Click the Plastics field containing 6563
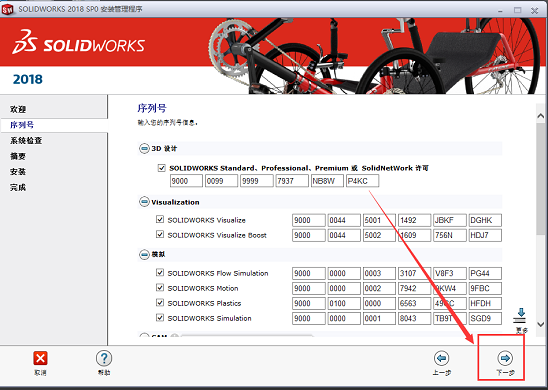Screen dimensions: 548x390 414,303
